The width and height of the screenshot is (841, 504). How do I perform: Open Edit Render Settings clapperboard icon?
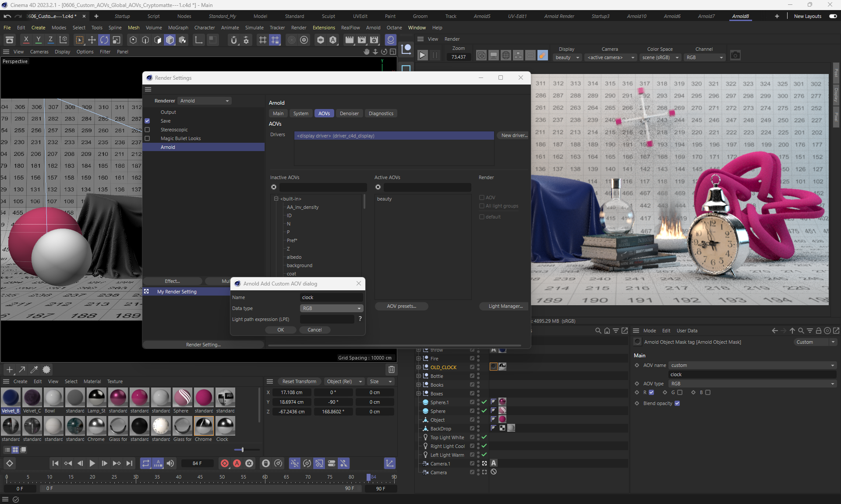[374, 40]
